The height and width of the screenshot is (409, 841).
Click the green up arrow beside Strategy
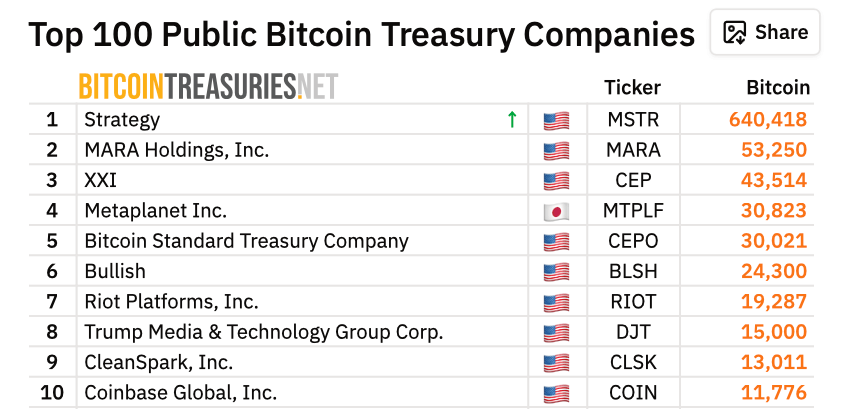512,120
